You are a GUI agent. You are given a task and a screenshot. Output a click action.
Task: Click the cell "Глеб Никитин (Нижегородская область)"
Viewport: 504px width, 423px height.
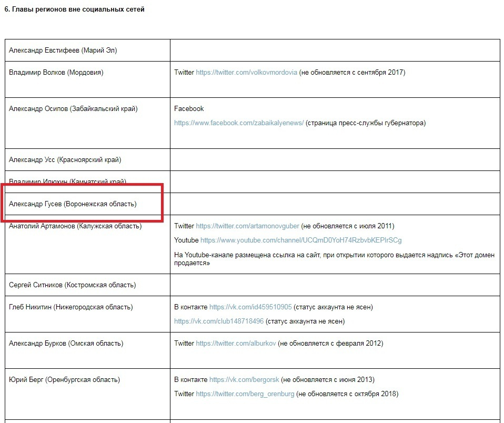(x=87, y=315)
